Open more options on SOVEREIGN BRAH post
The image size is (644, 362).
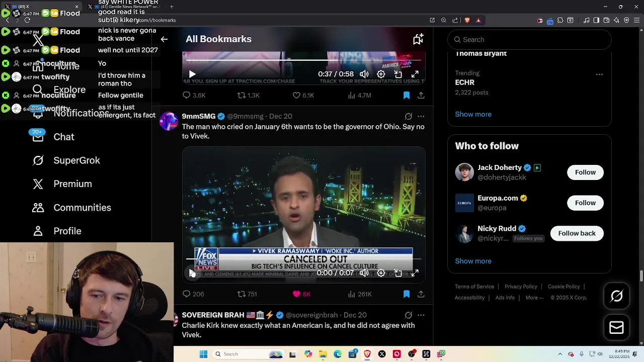click(421, 315)
